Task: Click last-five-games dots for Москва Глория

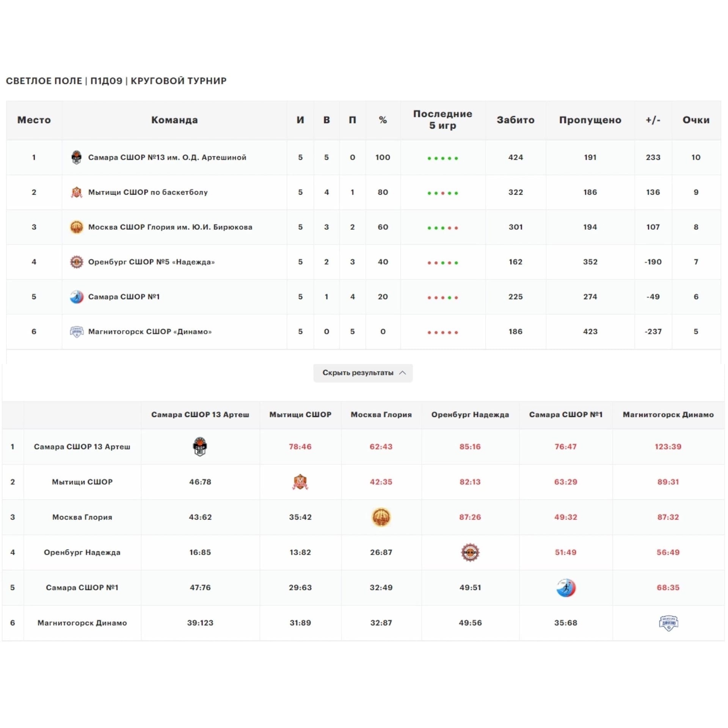Action: 442,228
